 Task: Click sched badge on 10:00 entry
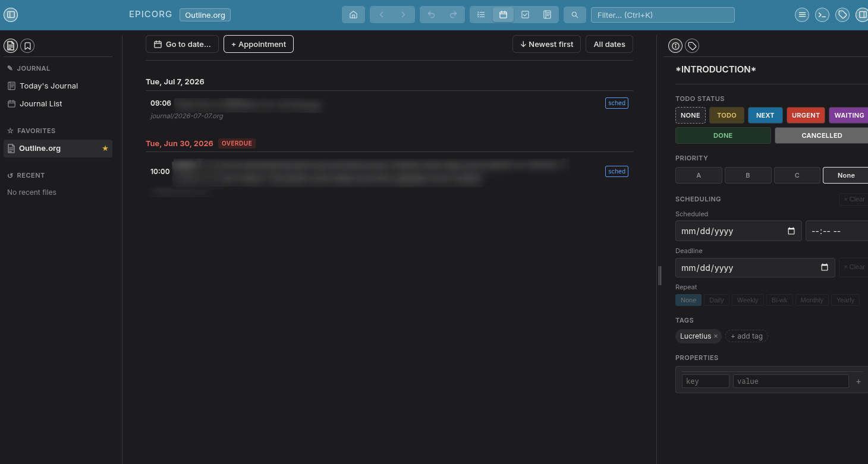click(x=617, y=171)
